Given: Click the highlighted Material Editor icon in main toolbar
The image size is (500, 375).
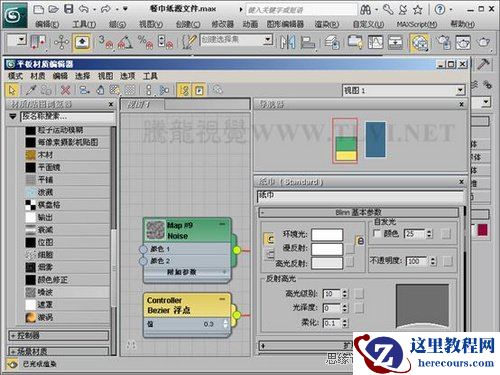Looking at the screenshot, I should [x=419, y=43].
